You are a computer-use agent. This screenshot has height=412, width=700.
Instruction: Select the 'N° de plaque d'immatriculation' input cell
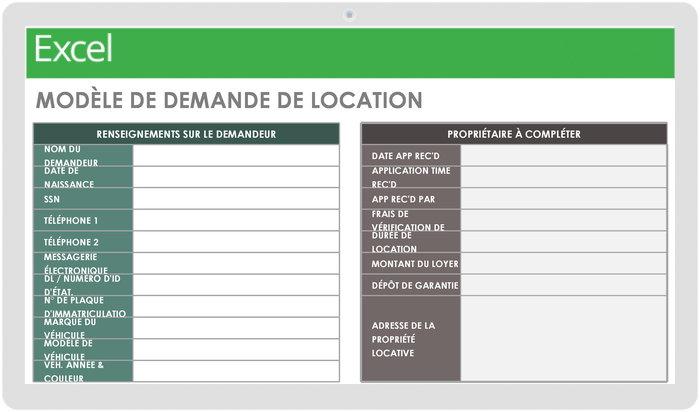[x=236, y=307]
